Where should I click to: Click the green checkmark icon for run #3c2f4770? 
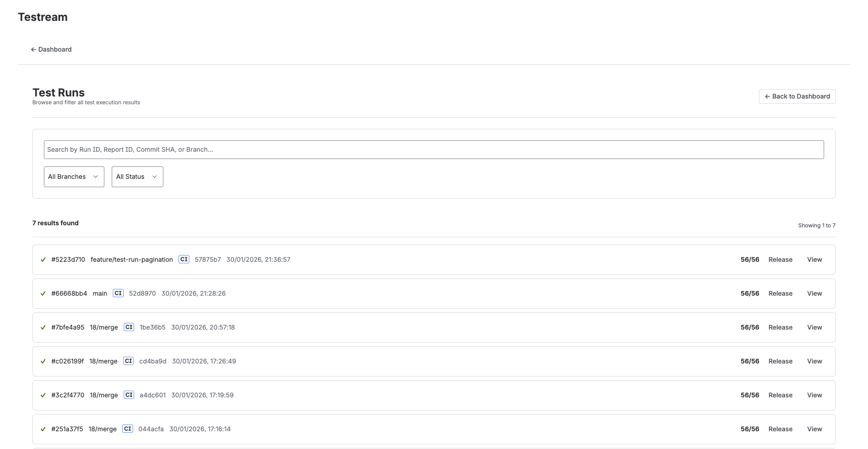coord(43,395)
